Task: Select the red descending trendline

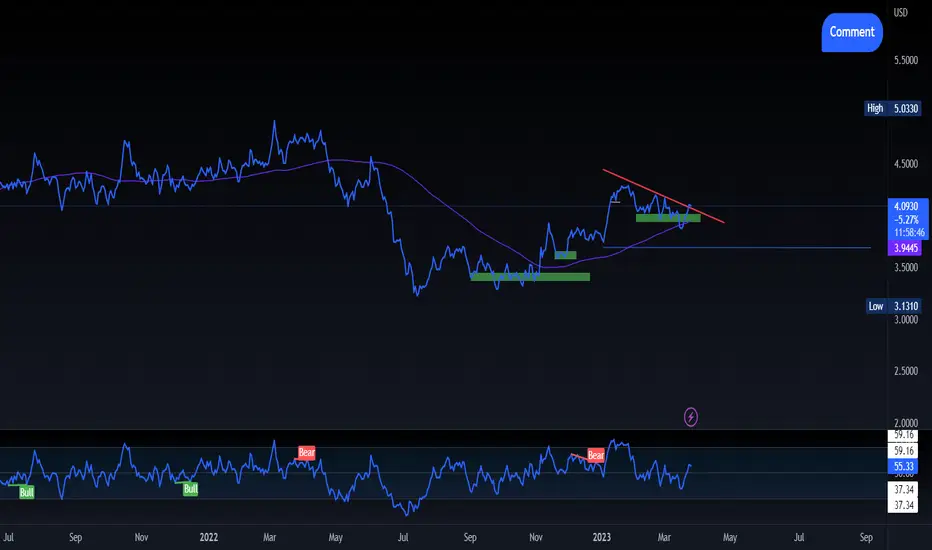Action: 663,196
